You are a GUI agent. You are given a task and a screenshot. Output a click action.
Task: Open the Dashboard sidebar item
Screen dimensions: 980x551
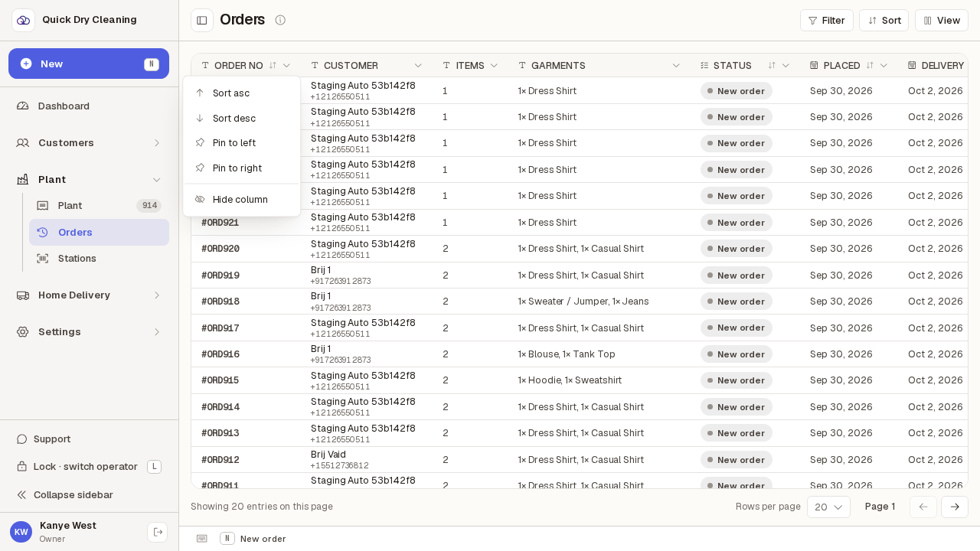[89, 106]
